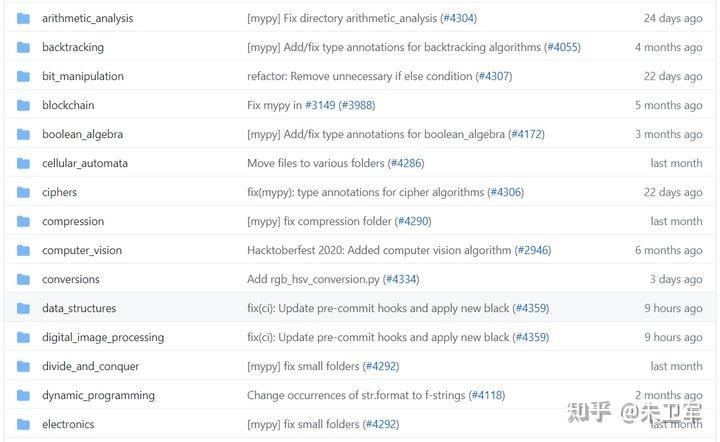Go to the dynamic_programming folder

(98, 395)
